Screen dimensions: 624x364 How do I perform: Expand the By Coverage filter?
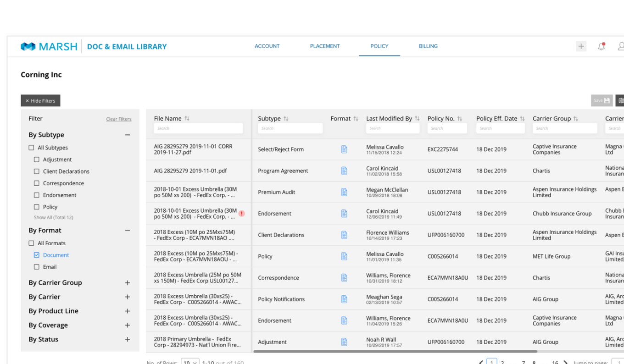coord(128,325)
